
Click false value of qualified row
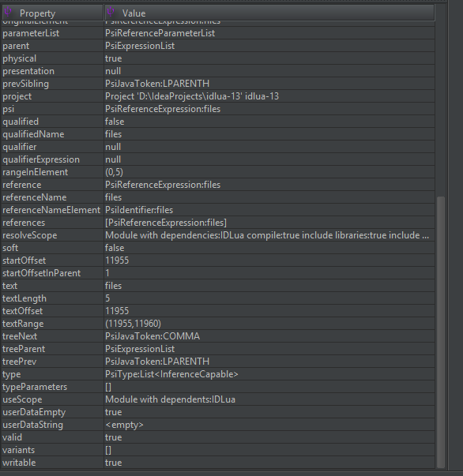click(x=115, y=122)
